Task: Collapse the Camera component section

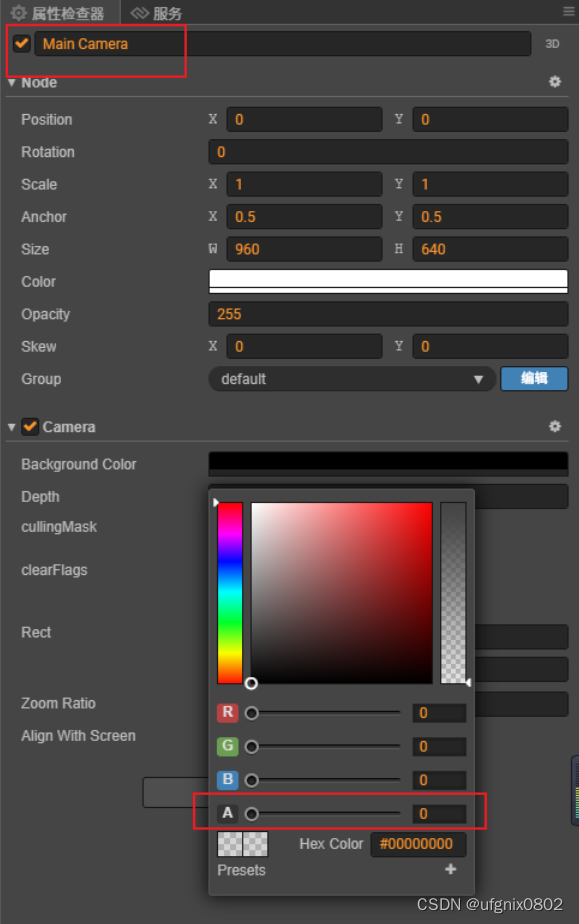Action: (11, 427)
